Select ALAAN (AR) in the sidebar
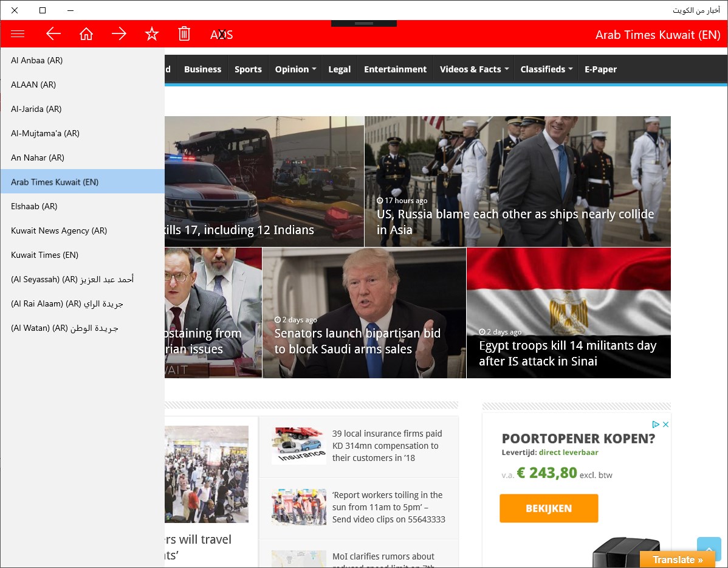This screenshot has height=568, width=728. [82, 85]
